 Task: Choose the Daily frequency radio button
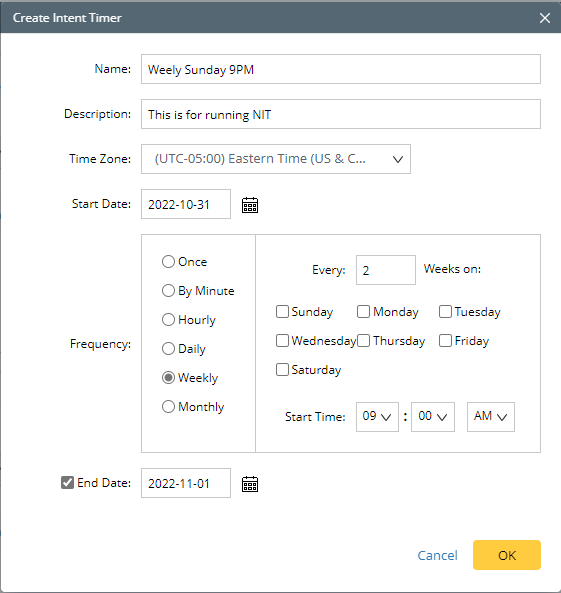point(168,348)
